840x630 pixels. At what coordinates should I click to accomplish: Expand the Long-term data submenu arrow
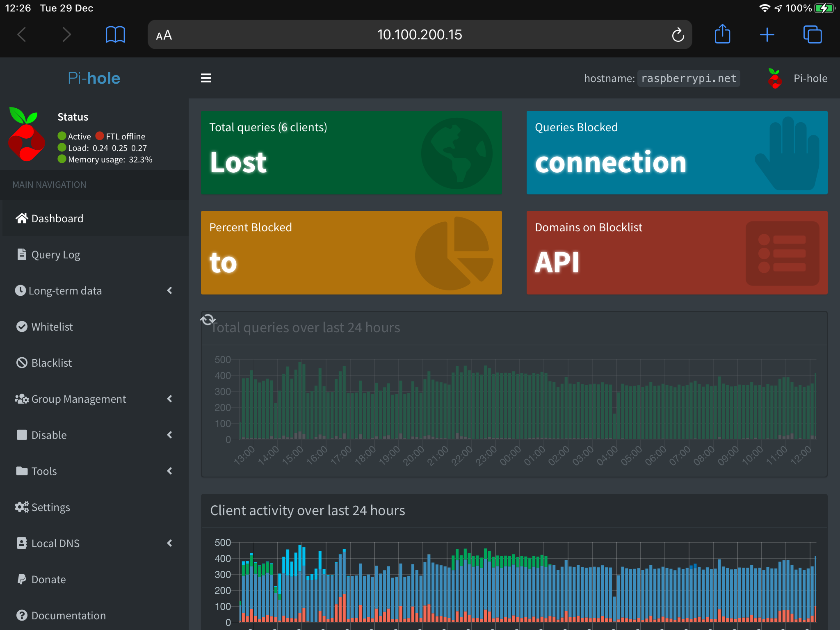169,290
